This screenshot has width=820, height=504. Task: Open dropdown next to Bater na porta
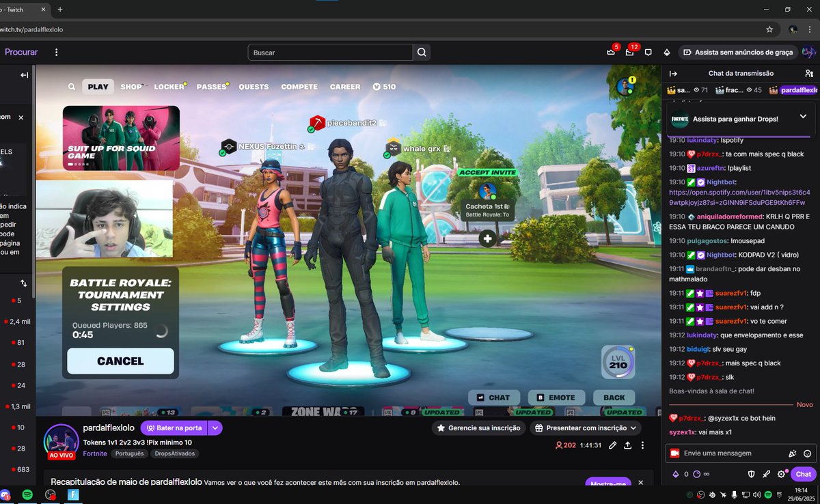tap(215, 428)
